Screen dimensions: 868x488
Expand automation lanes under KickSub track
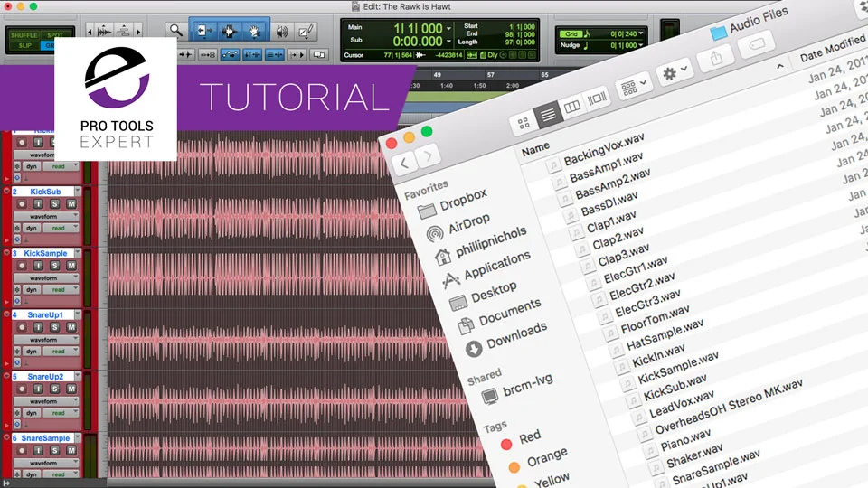[6, 240]
